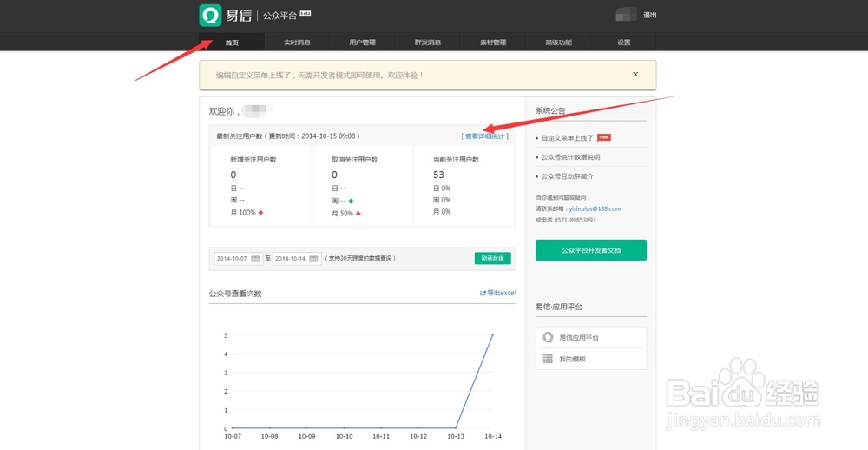Click the current follower count 53
The image size is (868, 450).
click(x=438, y=175)
